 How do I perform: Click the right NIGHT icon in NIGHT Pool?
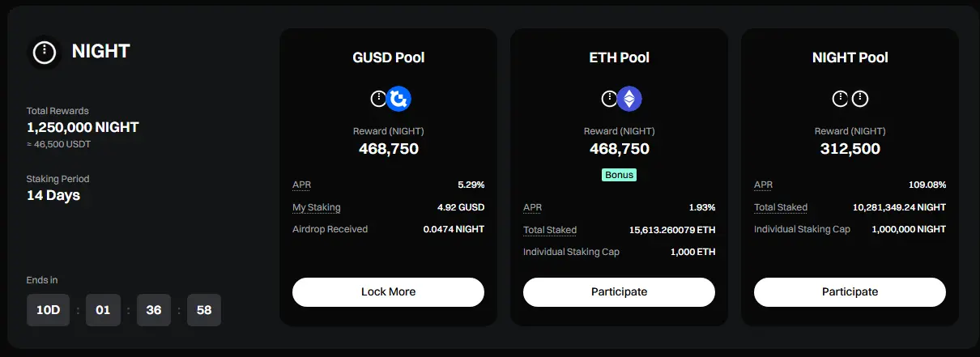tap(860, 99)
